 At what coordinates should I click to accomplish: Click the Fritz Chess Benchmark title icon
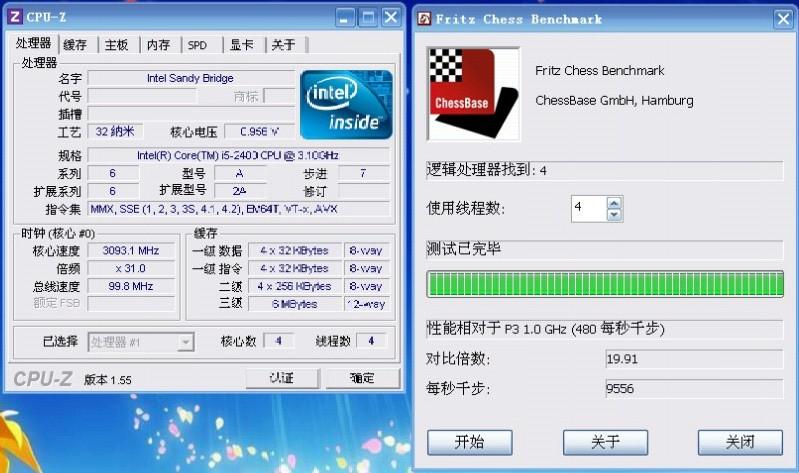424,19
